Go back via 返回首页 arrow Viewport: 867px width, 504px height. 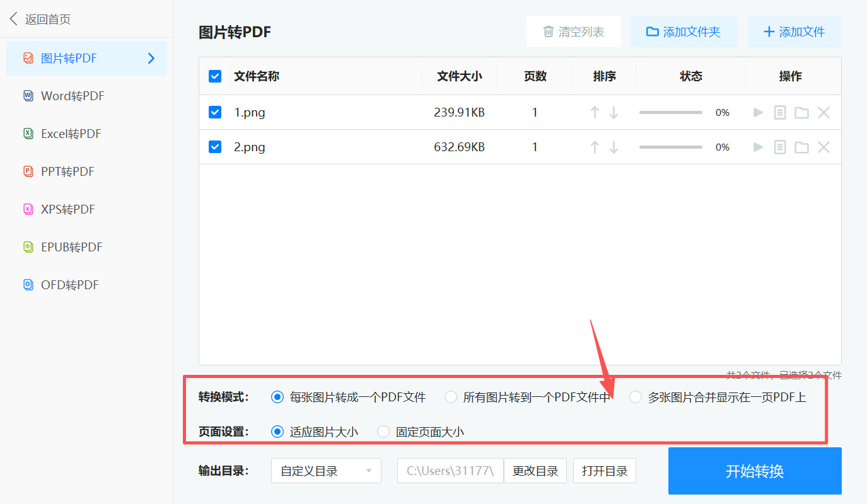pos(14,19)
